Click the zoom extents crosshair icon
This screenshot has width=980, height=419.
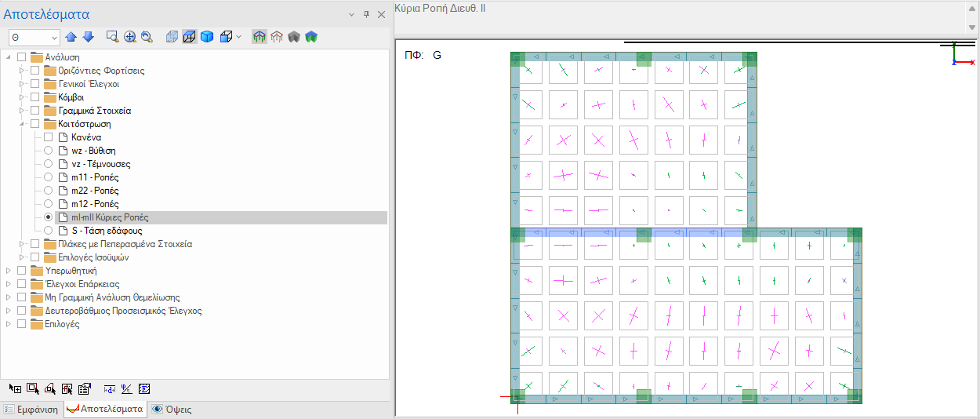click(x=129, y=37)
